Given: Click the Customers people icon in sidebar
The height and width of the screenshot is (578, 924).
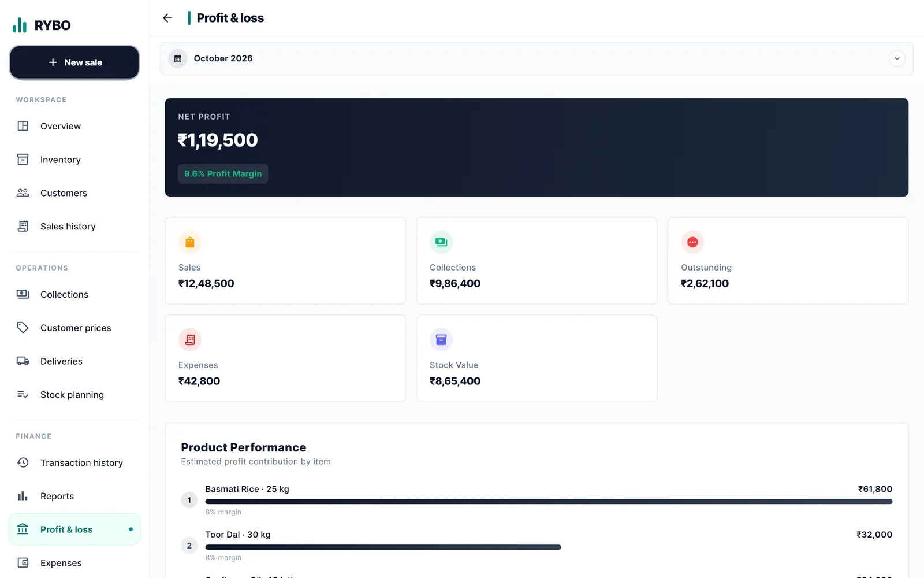Looking at the screenshot, I should click(x=23, y=193).
